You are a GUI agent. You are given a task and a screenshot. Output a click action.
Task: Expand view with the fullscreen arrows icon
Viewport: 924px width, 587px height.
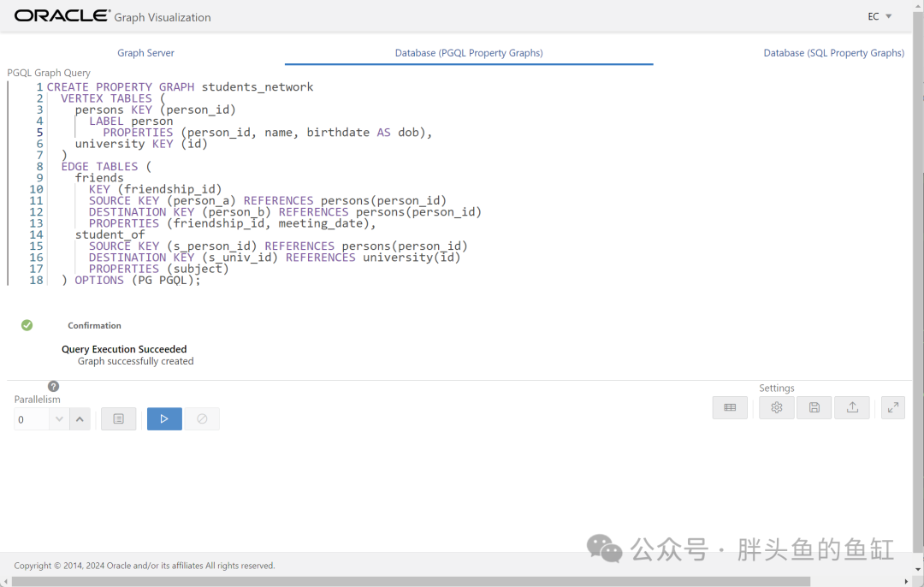coord(893,408)
